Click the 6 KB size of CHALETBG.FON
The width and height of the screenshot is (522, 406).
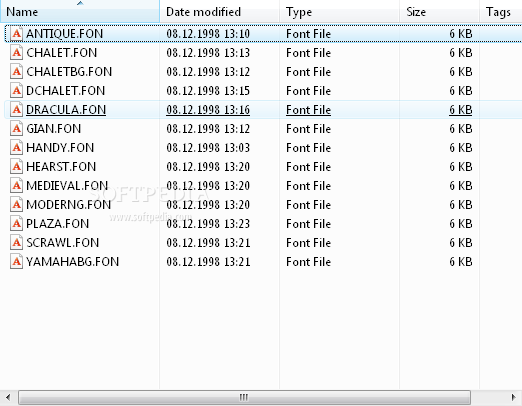point(461,72)
